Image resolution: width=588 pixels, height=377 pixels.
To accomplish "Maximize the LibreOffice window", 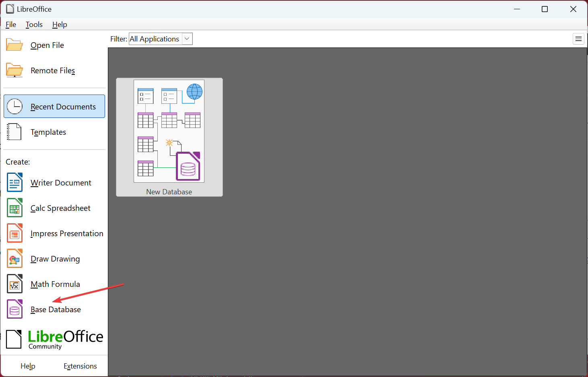I will (545, 9).
